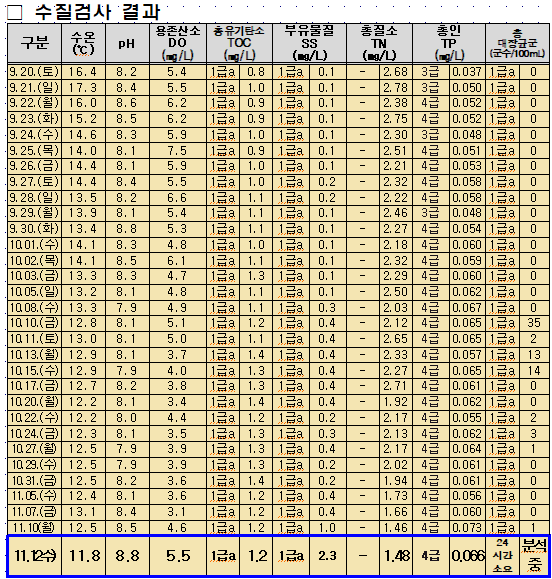Click the 10.29.(수) date cell
Screen dimensions: 552x579
pyautogui.click(x=34, y=465)
